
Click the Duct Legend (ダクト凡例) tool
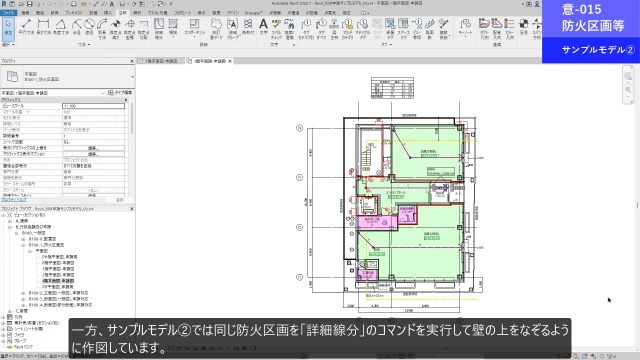coord(484,29)
